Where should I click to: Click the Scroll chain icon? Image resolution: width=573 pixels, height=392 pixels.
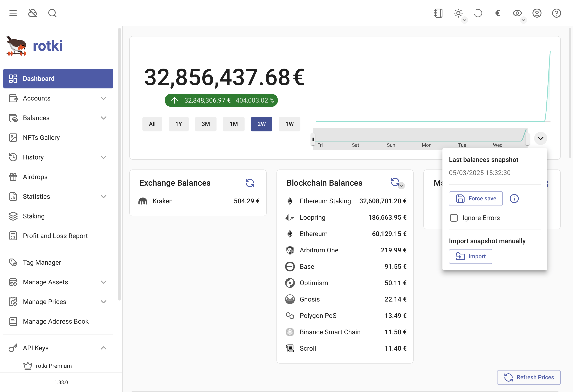(x=290, y=348)
